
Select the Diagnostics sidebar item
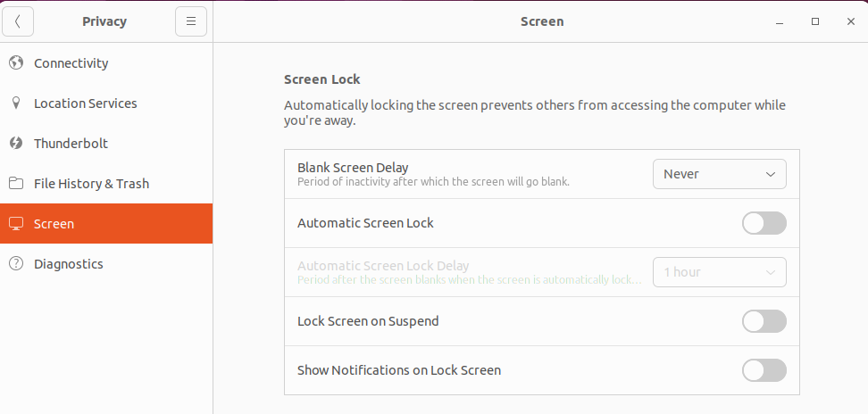69,264
